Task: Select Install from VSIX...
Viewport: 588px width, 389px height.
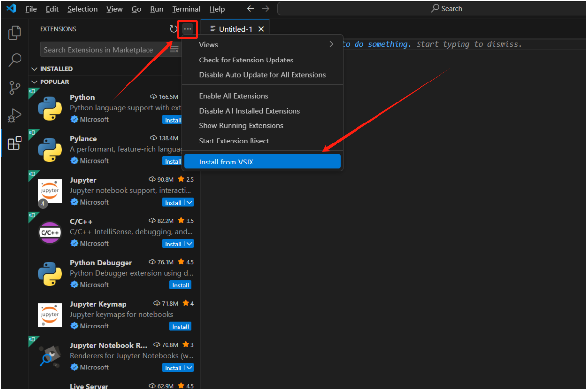Action: pyautogui.click(x=262, y=162)
